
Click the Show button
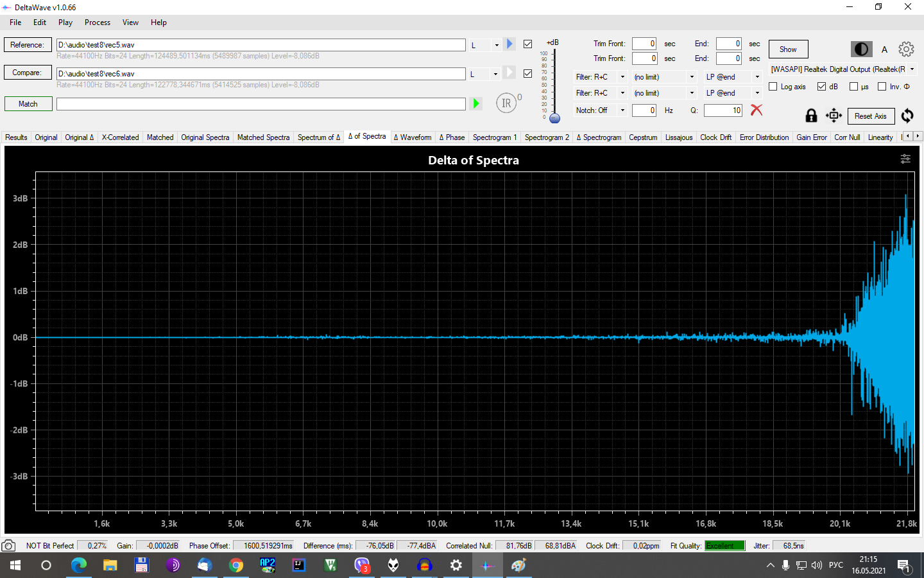tap(788, 49)
